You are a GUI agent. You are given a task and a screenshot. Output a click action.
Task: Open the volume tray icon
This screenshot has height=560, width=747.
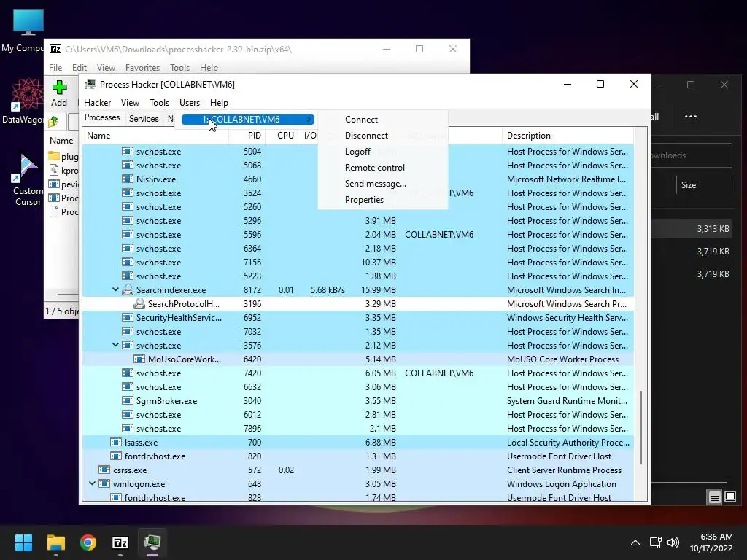673,542
